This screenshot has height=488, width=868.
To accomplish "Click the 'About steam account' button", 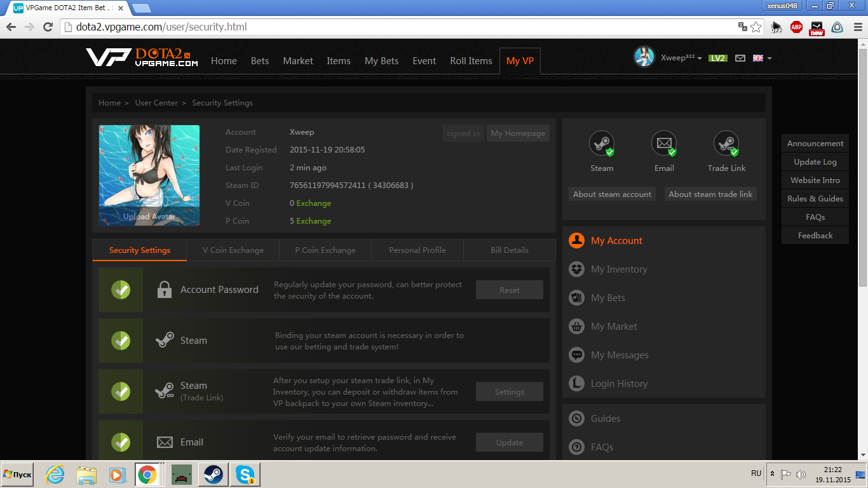I will tap(613, 194).
